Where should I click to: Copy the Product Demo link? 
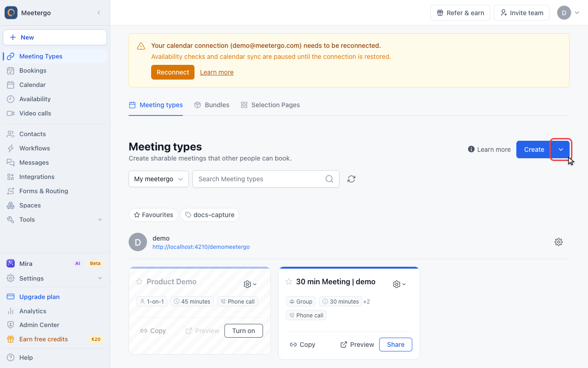(153, 331)
